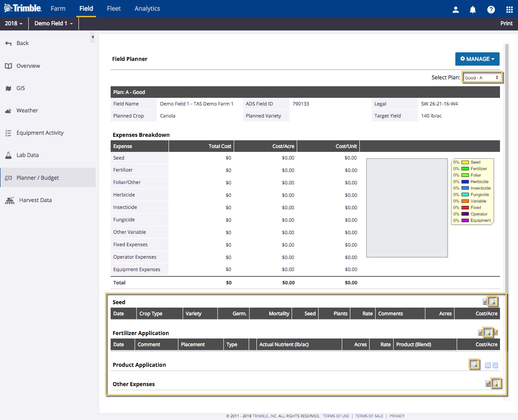Click the MANAGE button
Screen dimensions: 518x420
pyautogui.click(x=477, y=59)
